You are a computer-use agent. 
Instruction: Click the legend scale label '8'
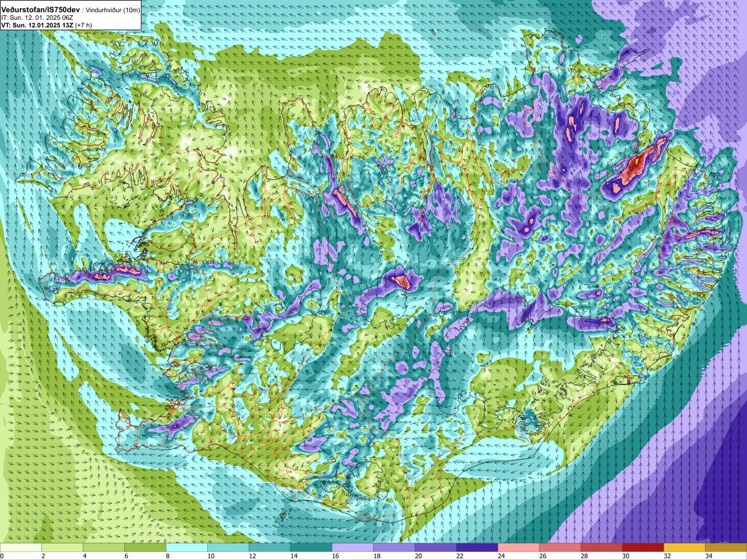167,556
